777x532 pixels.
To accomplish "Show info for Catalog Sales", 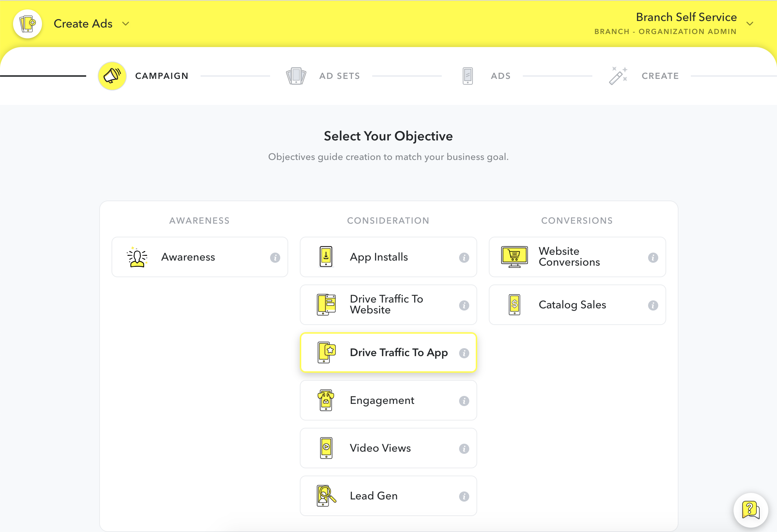I will click(x=653, y=305).
